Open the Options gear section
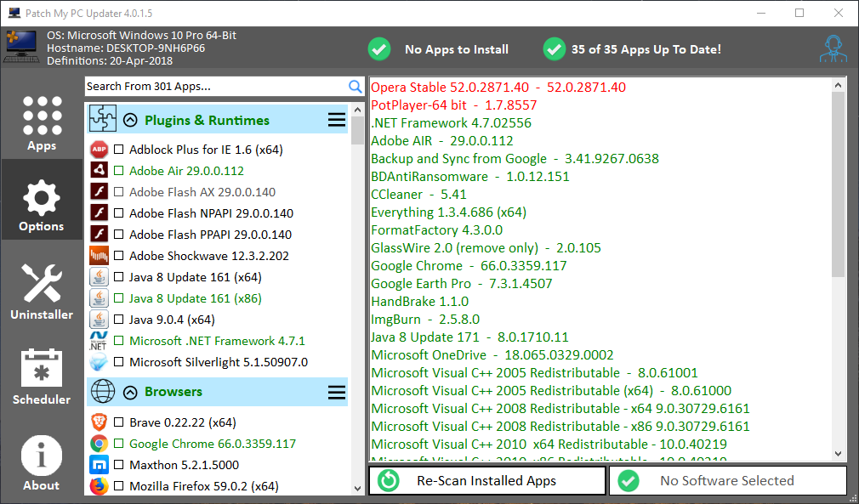This screenshot has height=504, width=859. click(42, 201)
